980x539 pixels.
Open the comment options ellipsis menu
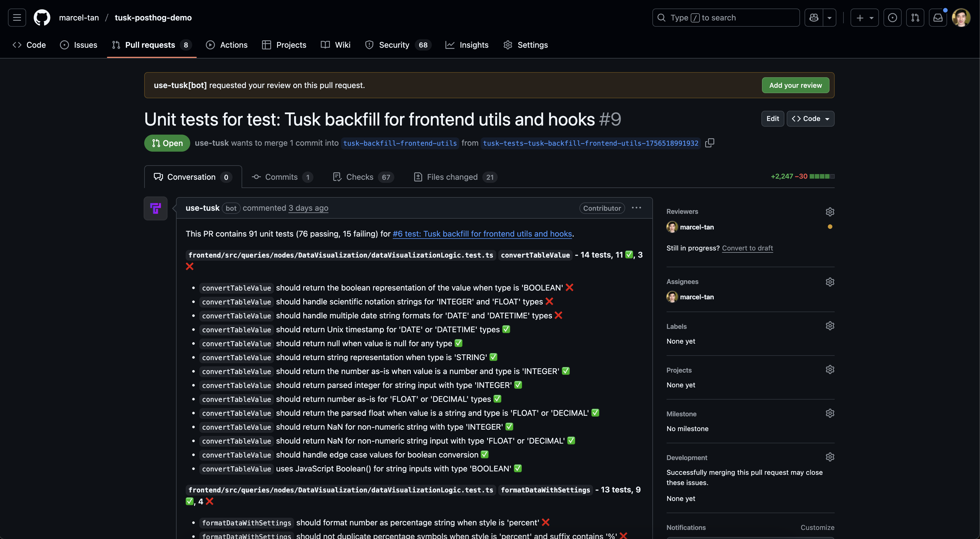pyautogui.click(x=636, y=208)
